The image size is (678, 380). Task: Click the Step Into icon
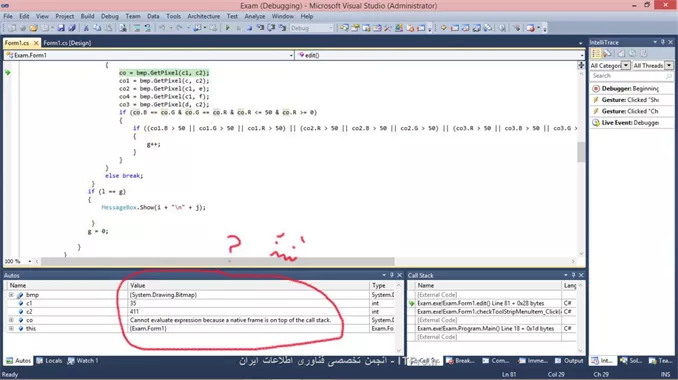pos(260,28)
